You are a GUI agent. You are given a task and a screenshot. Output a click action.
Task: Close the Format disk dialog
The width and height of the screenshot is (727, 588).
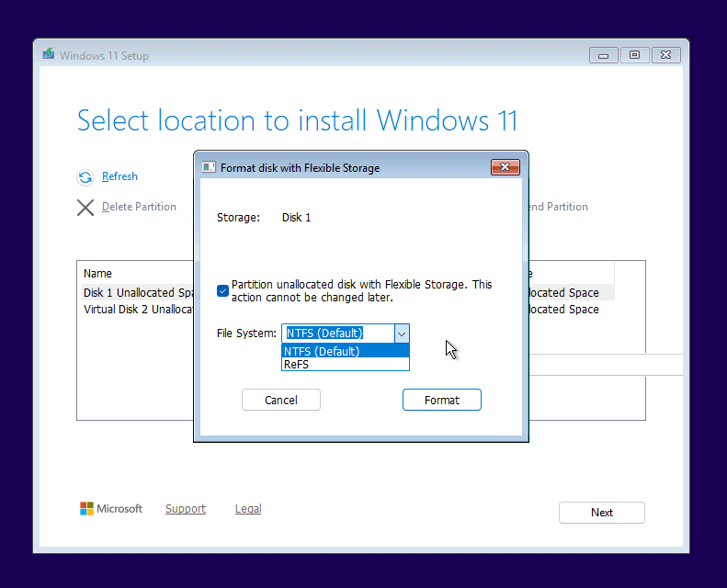pyautogui.click(x=505, y=167)
